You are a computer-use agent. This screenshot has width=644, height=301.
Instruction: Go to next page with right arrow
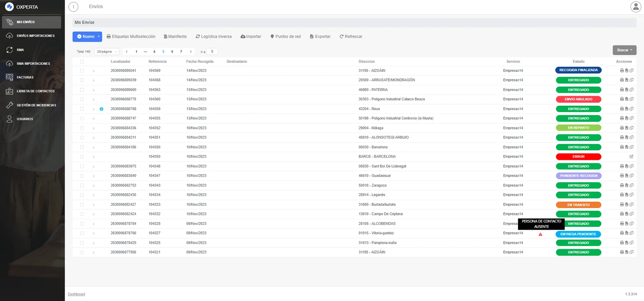point(191,52)
